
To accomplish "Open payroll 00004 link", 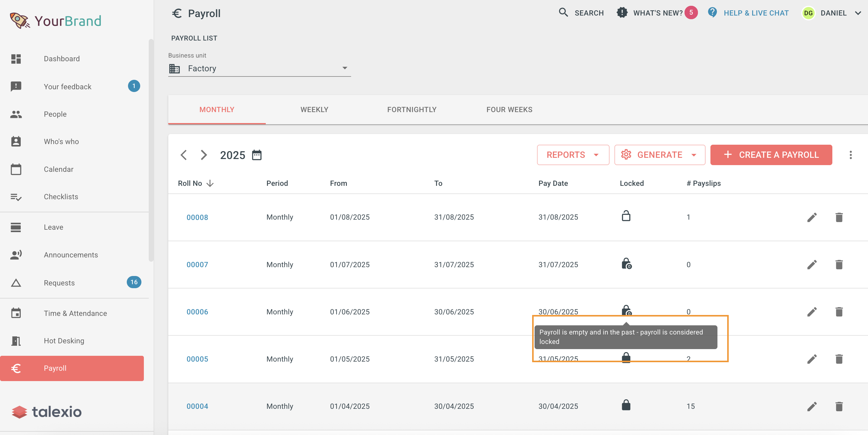I will tap(197, 406).
